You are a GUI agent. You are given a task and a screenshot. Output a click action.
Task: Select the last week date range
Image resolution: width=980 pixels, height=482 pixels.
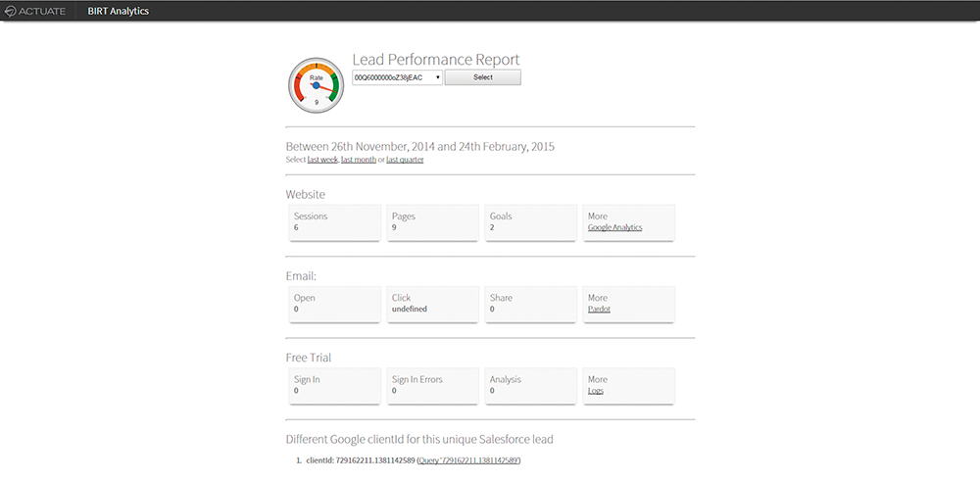[322, 160]
